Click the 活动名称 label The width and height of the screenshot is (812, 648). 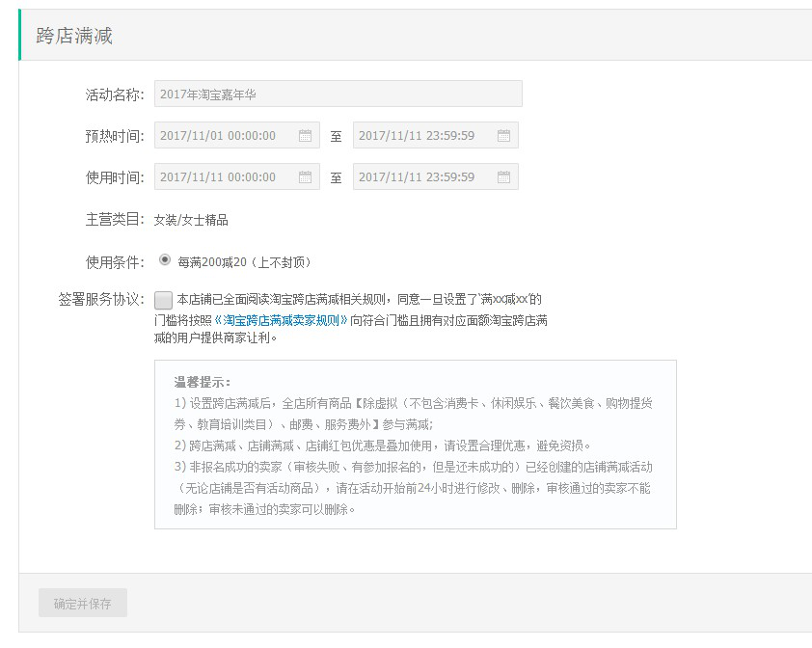click(115, 94)
